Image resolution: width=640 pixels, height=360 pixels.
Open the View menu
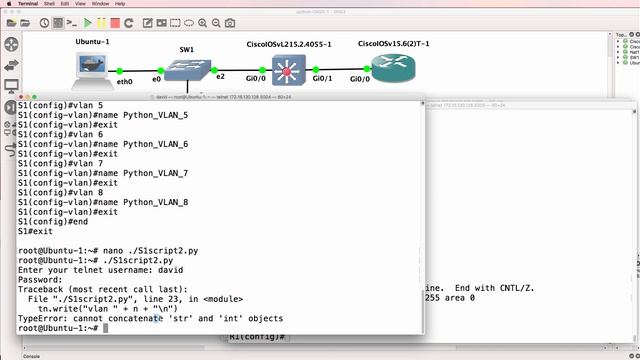pyautogui.click(x=80, y=3)
